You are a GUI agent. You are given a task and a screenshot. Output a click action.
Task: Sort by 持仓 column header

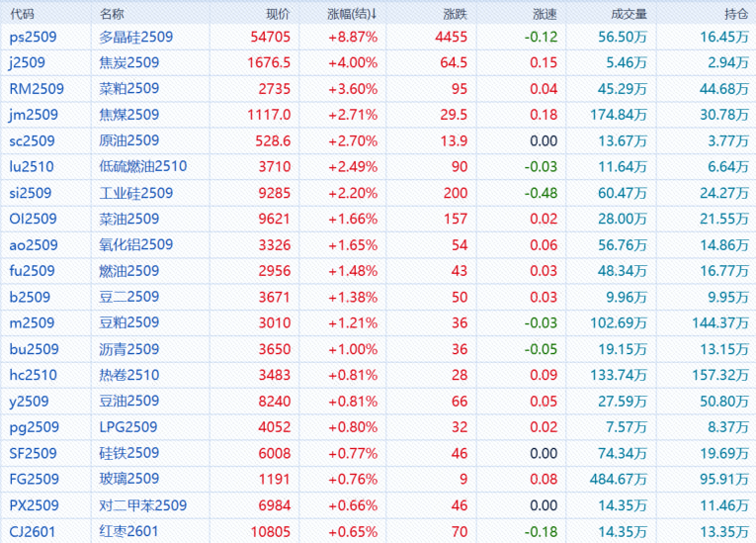click(734, 15)
